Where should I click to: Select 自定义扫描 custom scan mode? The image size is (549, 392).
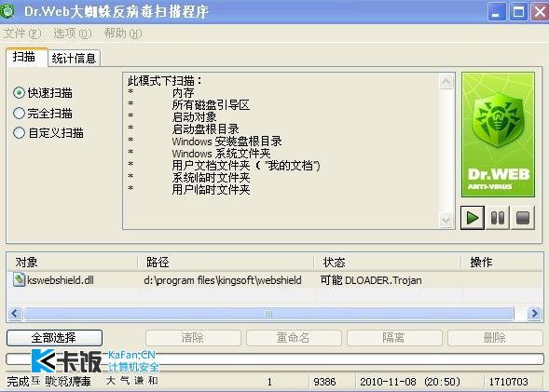click(48, 133)
